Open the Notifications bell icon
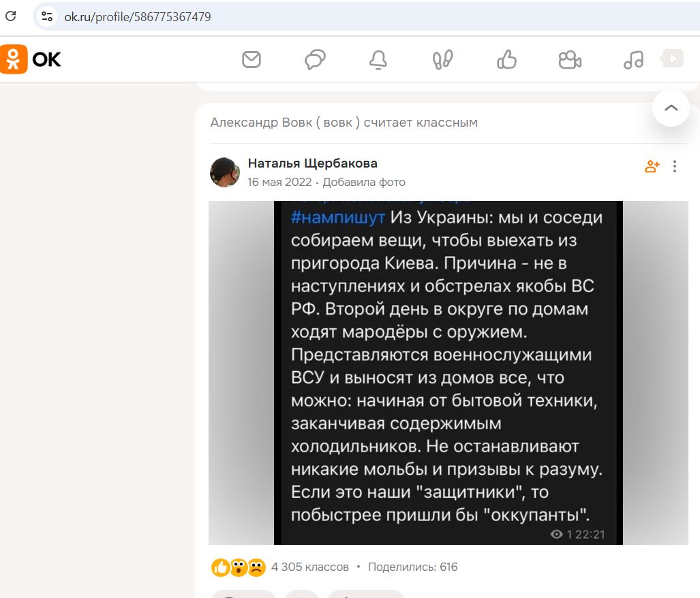This screenshot has width=700, height=598. click(x=378, y=60)
